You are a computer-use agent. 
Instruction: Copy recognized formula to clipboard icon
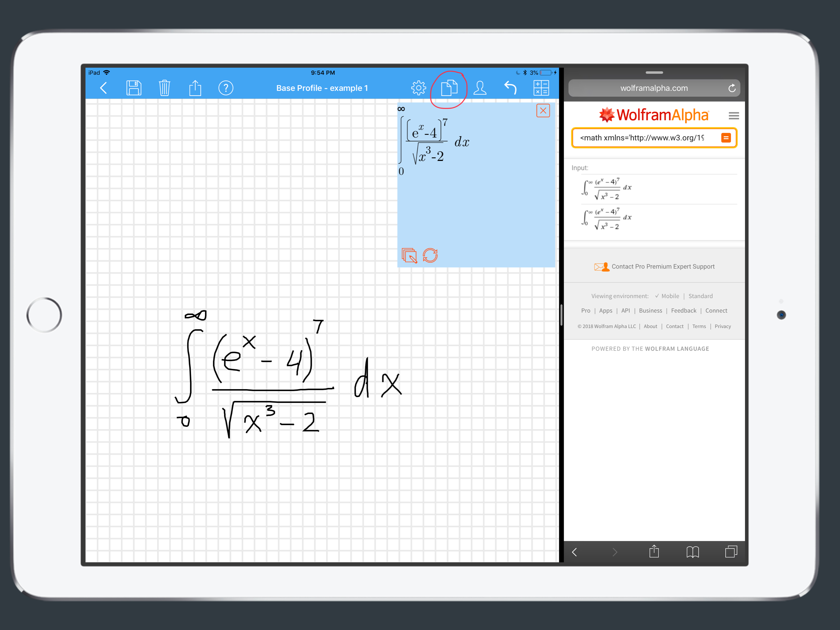coord(409,255)
